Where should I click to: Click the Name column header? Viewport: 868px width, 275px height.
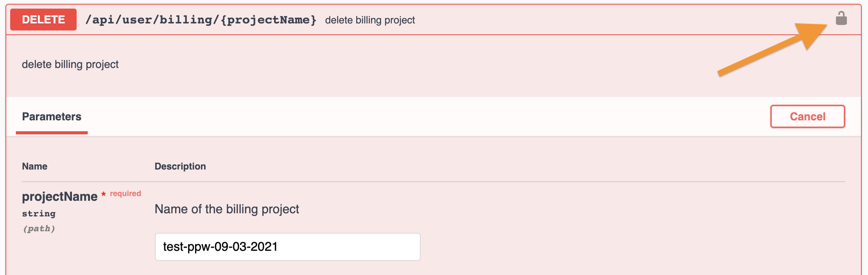pyautogui.click(x=35, y=166)
